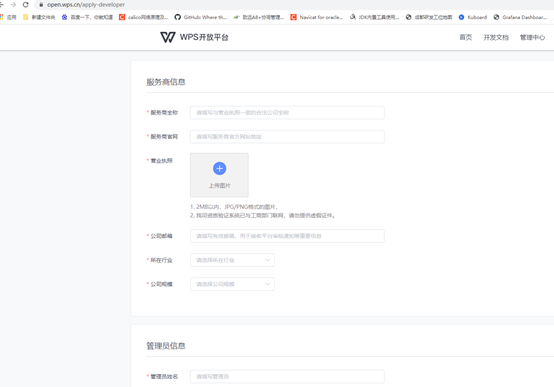Open the 成都研发工位地图 bookmark

(x=429, y=17)
